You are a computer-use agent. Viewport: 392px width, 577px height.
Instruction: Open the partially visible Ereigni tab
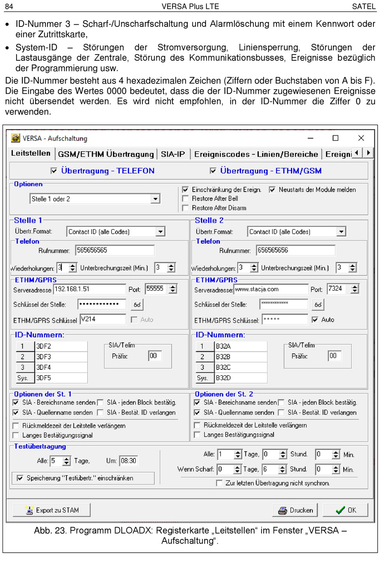coord(338,154)
